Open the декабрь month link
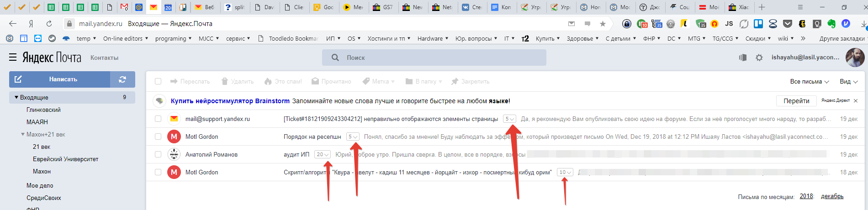Viewport: 868px width, 210px height. tap(832, 196)
